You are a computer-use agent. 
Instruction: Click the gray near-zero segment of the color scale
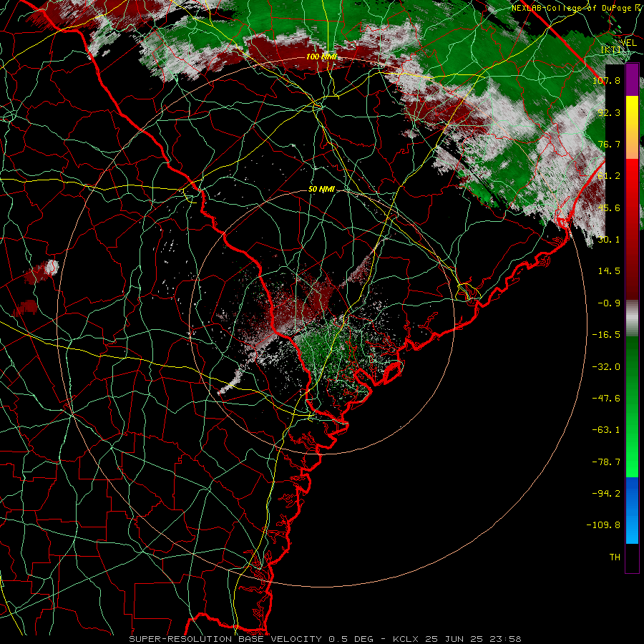pos(632,318)
